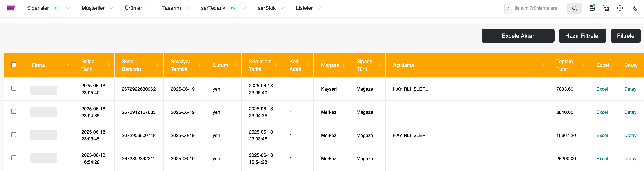Open Detay link for the 25200.00 order
Image resolution: width=644 pixels, height=171 pixels.
[x=630, y=158]
